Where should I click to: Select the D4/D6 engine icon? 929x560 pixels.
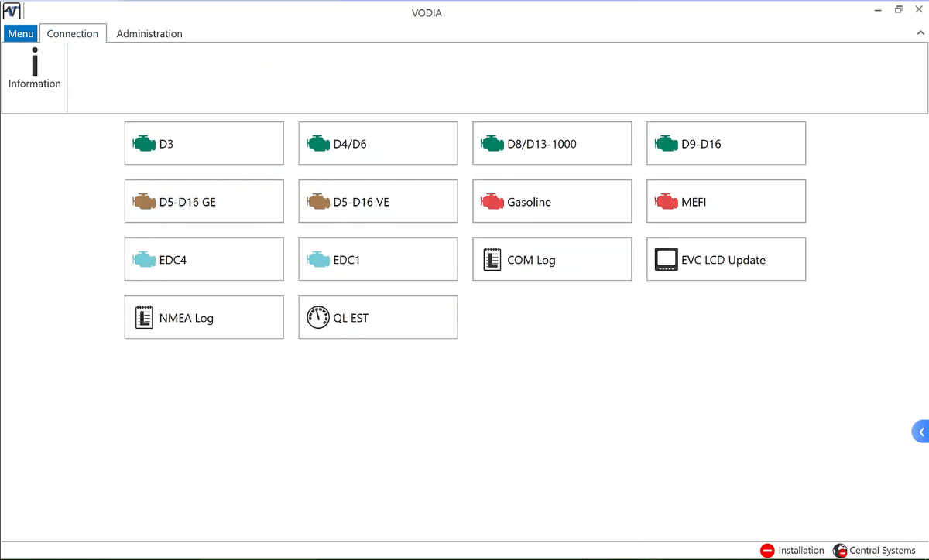pos(317,144)
